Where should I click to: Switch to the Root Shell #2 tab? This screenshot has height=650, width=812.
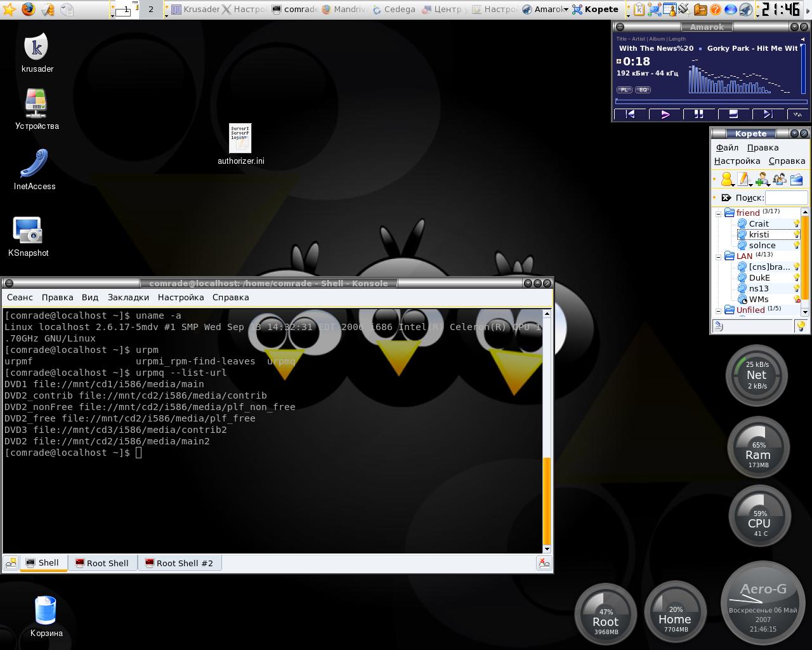pyautogui.click(x=179, y=563)
